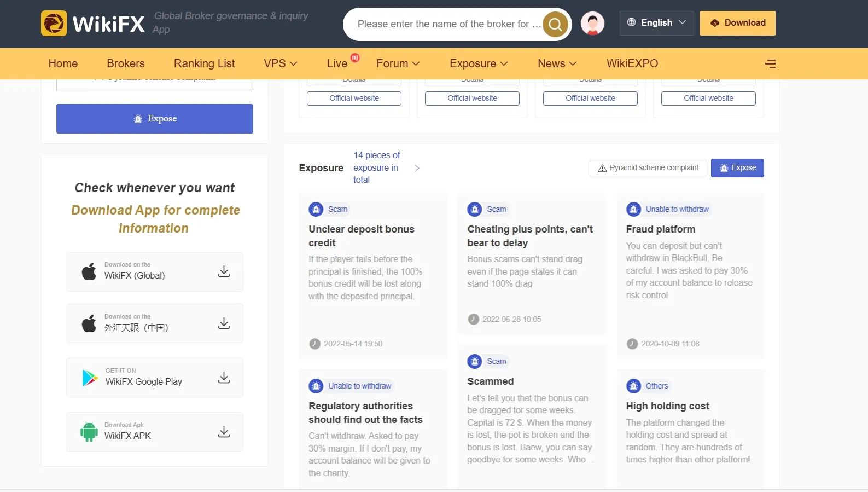Viewport: 868px width, 492px height.
Task: Click the Live broadcast red badge
Action: click(x=355, y=57)
